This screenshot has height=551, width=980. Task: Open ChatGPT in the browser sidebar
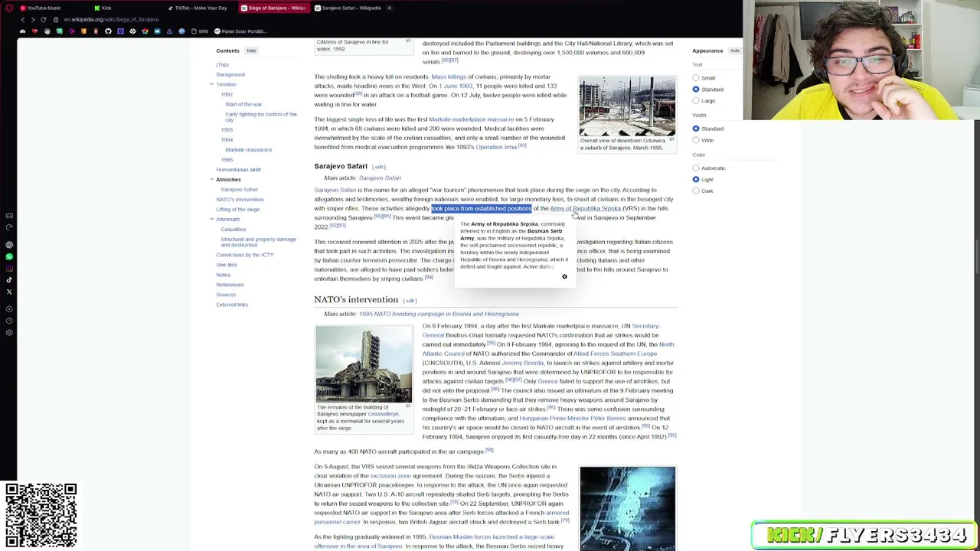(9, 245)
